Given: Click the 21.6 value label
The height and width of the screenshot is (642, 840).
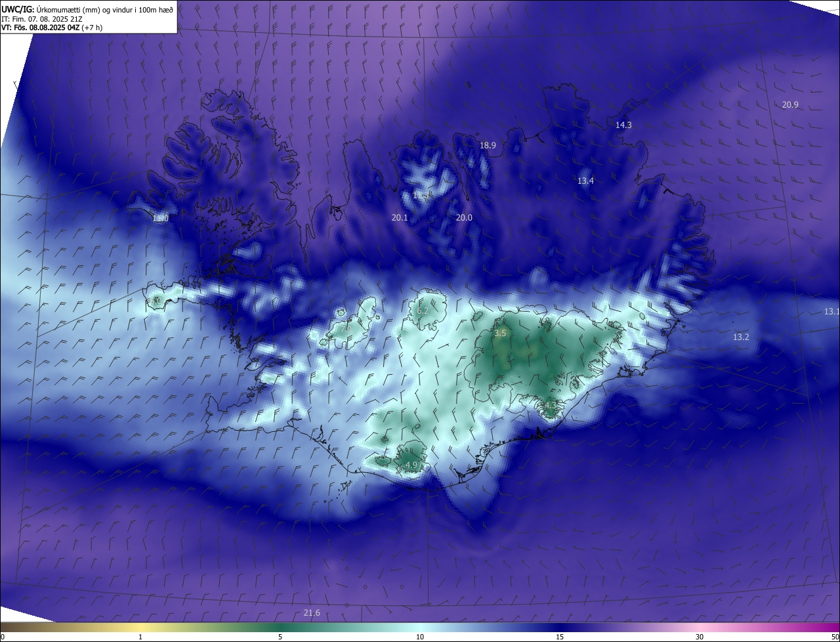Looking at the screenshot, I should (x=312, y=613).
